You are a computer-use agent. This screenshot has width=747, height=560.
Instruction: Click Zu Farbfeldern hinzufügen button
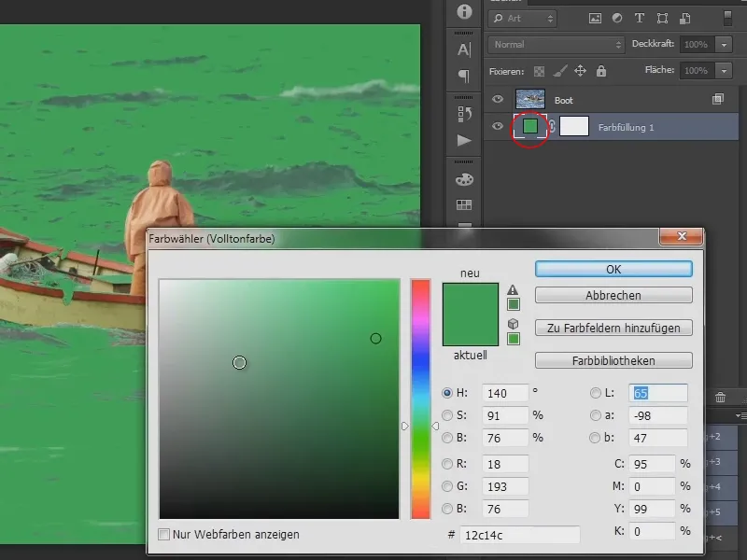click(613, 329)
